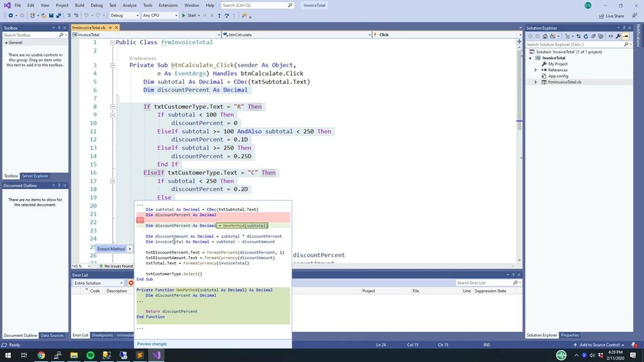Collapse frmInvoiceTotal class outlining toggle
Screen dimensions: 644x362
pyautogui.click(x=112, y=42)
